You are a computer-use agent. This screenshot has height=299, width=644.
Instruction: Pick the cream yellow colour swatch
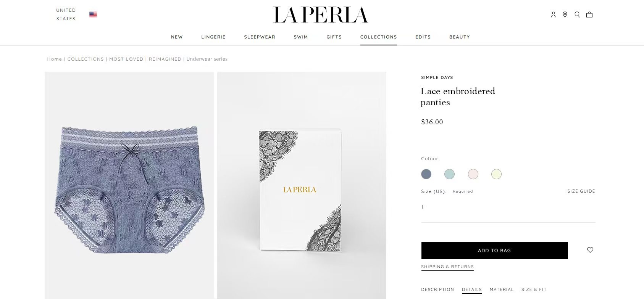tap(496, 174)
